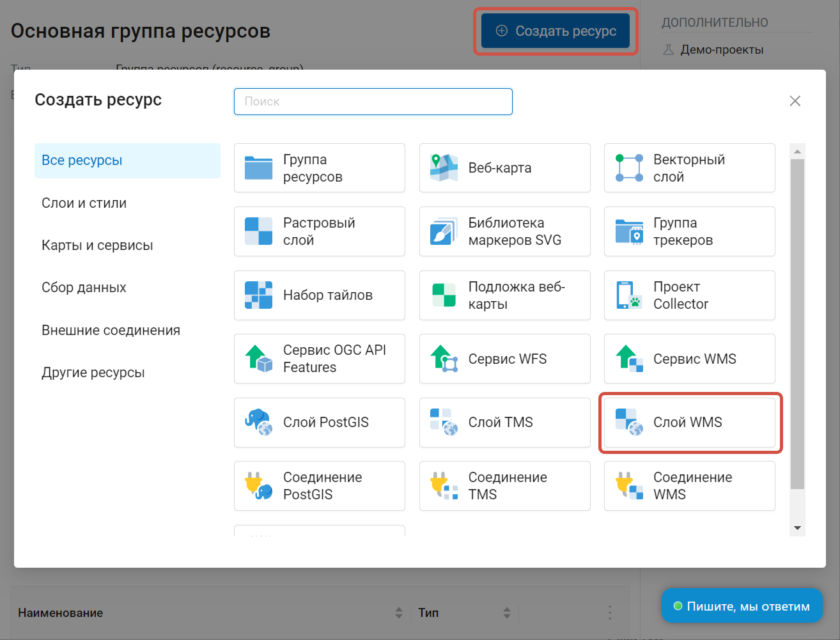This screenshot has height=640, width=840.
Task: Click the Слой TMS globe icon
Action: 444,422
